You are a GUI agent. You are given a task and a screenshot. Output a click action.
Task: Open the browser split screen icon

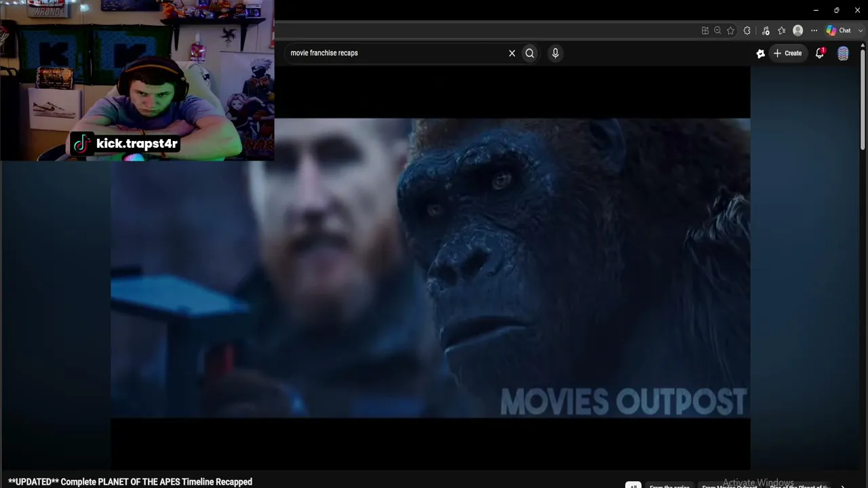click(705, 30)
